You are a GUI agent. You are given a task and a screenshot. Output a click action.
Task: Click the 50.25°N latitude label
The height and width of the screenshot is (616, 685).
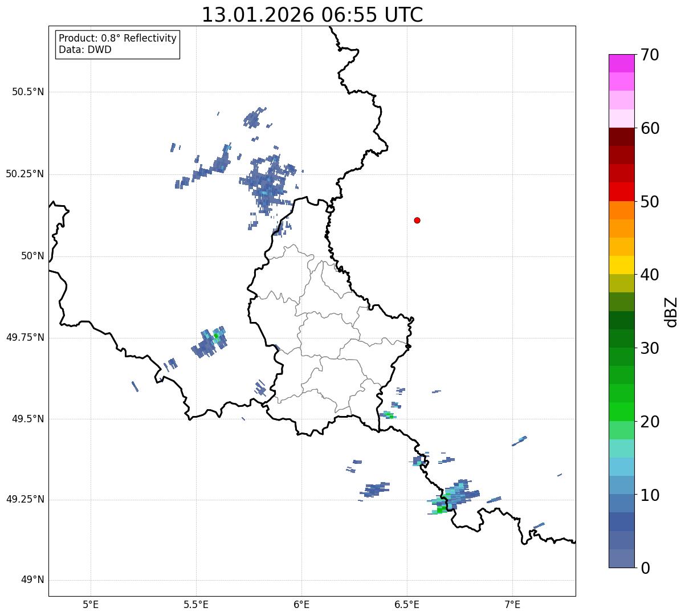[25, 174]
